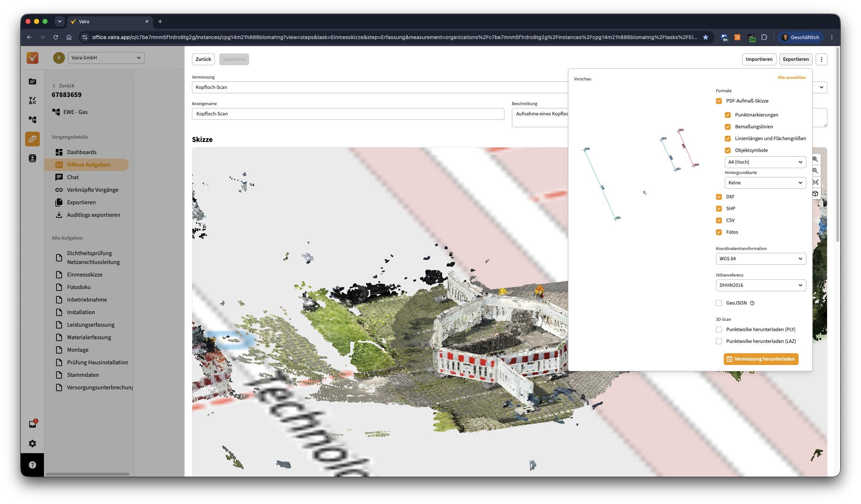Reload the browser page
The image size is (861, 504).
tap(56, 37)
